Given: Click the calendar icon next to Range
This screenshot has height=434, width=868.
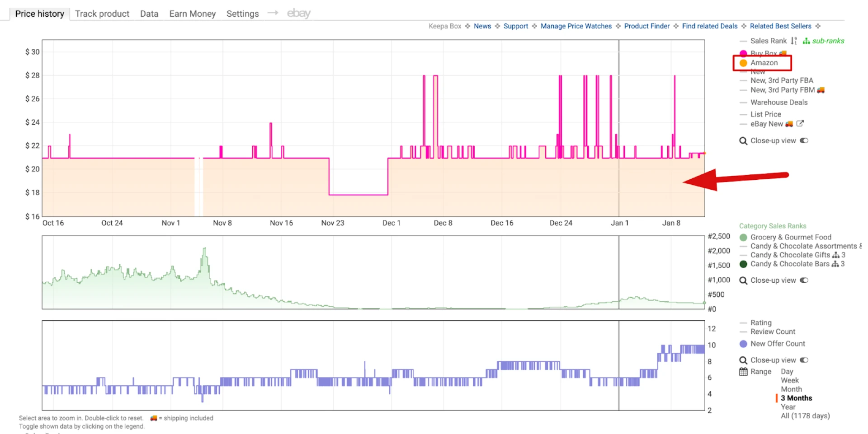Looking at the screenshot, I should coord(743,372).
